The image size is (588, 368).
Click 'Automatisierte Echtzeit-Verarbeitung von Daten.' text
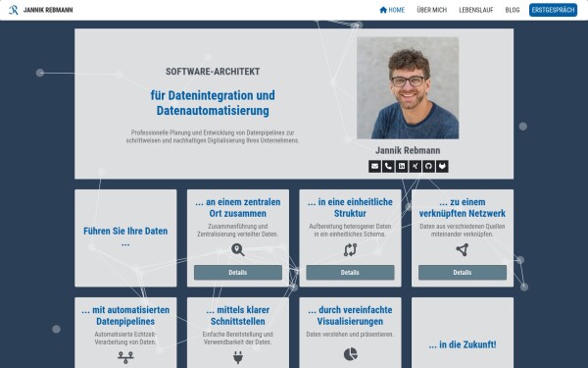(125, 339)
